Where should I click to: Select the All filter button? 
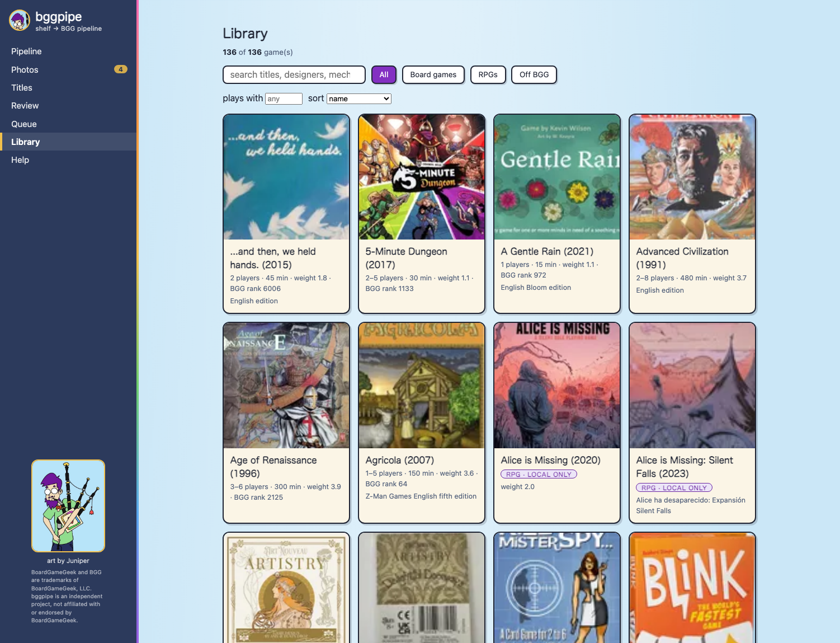tap(384, 74)
